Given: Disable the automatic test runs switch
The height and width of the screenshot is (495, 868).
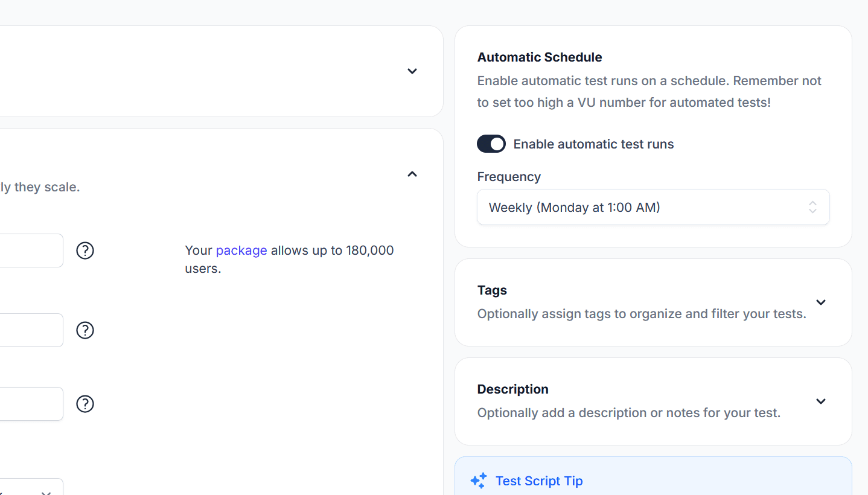Looking at the screenshot, I should point(491,144).
